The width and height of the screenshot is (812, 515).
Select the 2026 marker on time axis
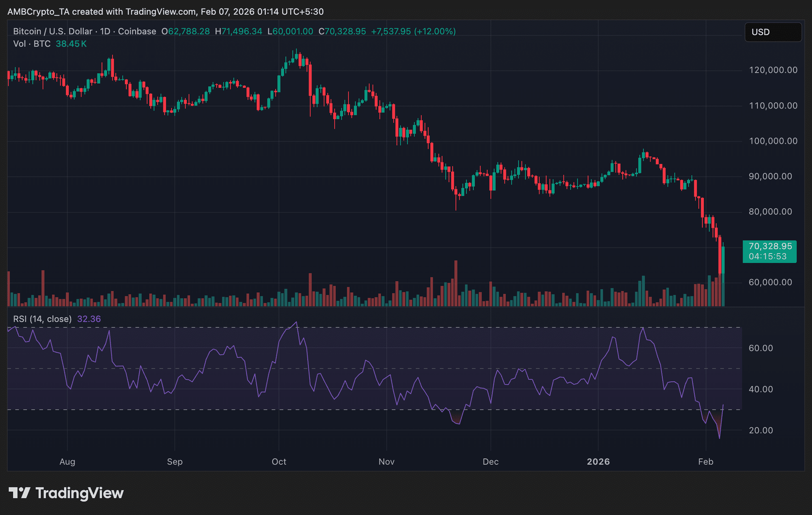[x=598, y=462]
